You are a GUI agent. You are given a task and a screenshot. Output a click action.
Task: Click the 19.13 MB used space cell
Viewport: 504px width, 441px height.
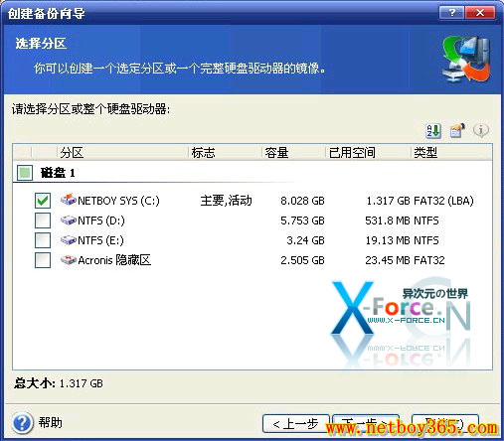(389, 240)
